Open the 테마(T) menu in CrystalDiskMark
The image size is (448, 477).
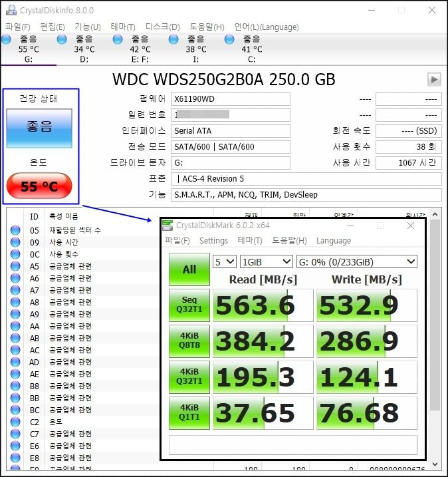pos(250,241)
